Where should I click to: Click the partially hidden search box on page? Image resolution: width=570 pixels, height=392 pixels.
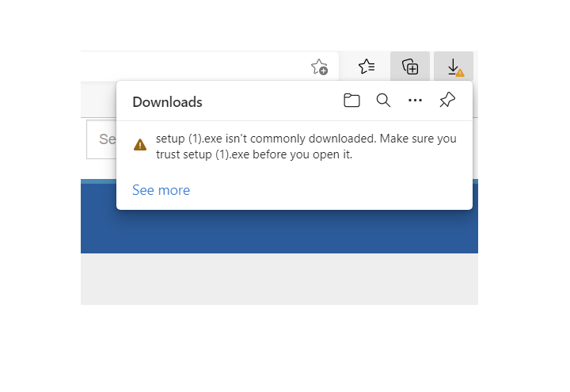pyautogui.click(x=101, y=139)
